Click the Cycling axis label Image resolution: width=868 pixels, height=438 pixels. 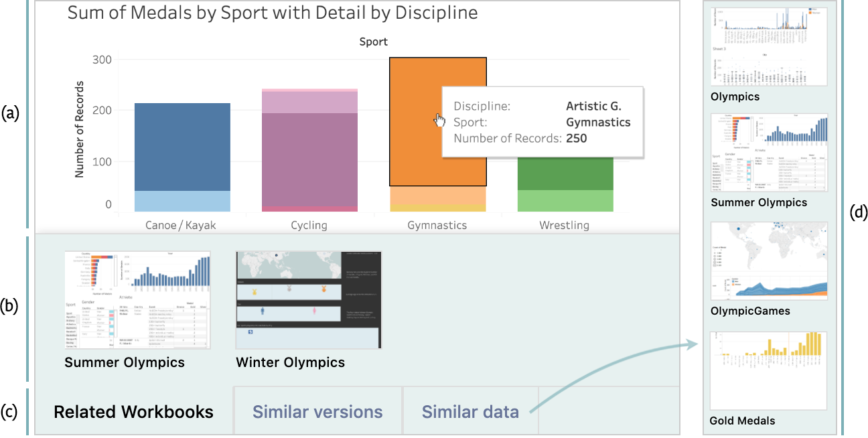tap(310, 226)
